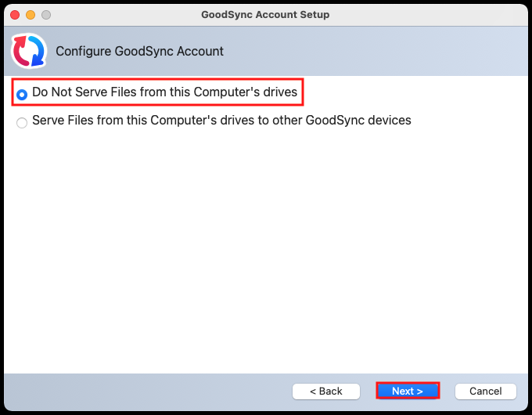Click the gray zoom window button
Image resolution: width=532 pixels, height=415 pixels.
[x=46, y=15]
